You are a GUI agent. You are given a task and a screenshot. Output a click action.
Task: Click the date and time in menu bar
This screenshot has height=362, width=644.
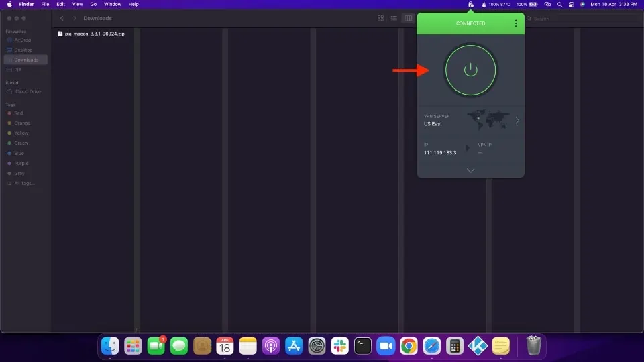point(614,5)
